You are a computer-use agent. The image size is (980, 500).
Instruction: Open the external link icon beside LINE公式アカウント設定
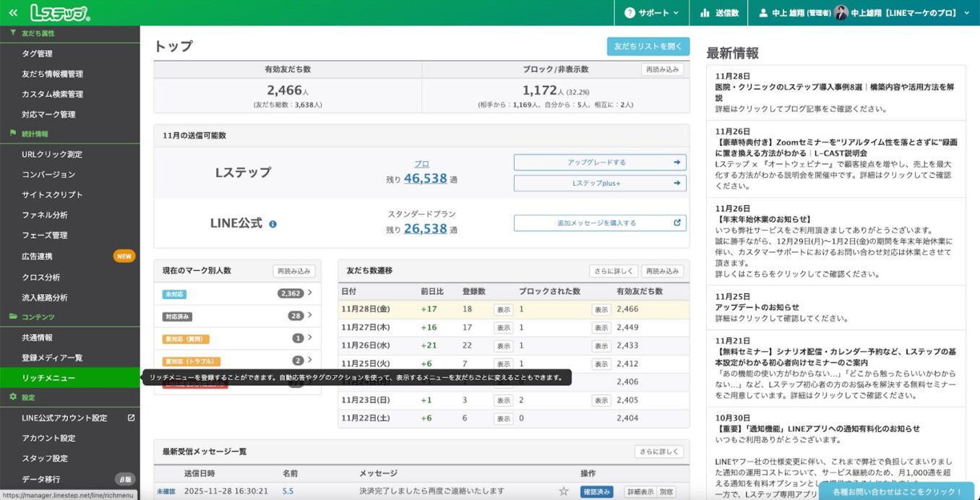tap(131, 417)
